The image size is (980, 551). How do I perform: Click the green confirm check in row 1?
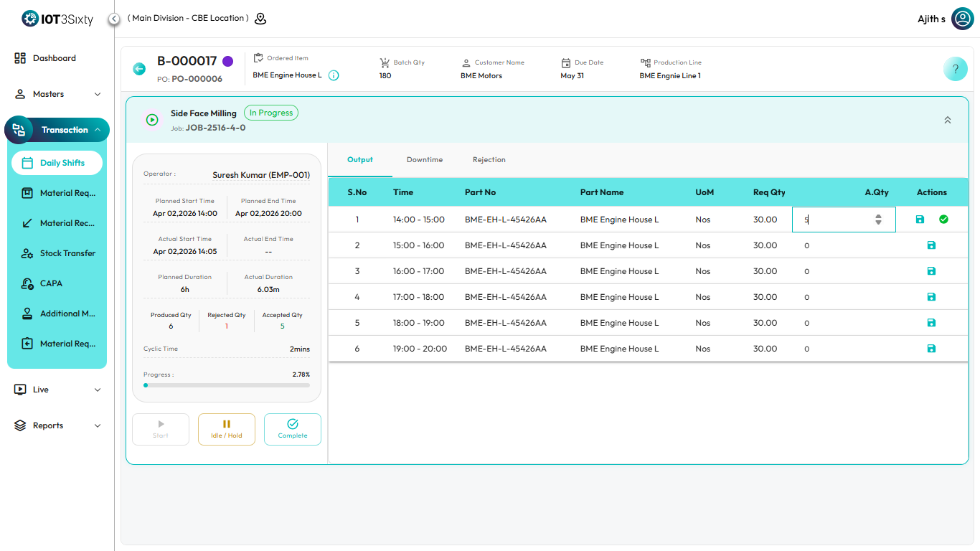[x=943, y=220]
